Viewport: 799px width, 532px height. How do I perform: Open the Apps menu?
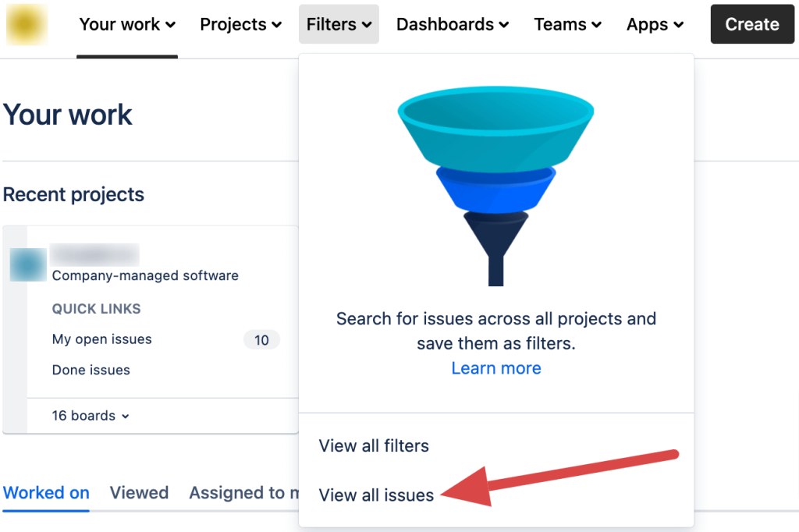655,24
